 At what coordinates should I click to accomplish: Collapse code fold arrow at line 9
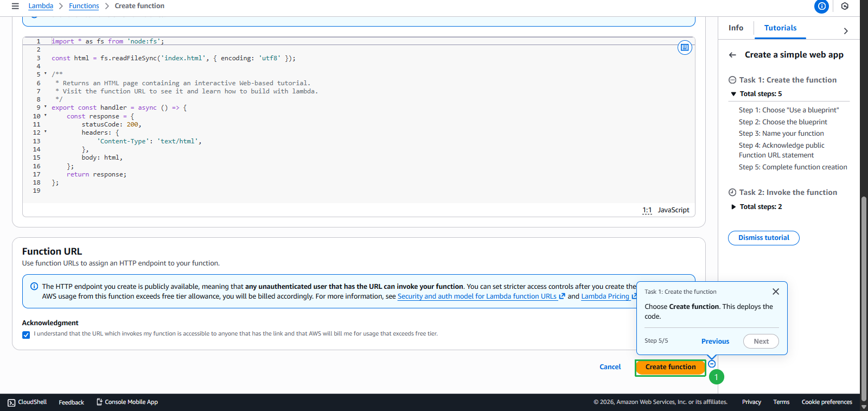pos(46,108)
